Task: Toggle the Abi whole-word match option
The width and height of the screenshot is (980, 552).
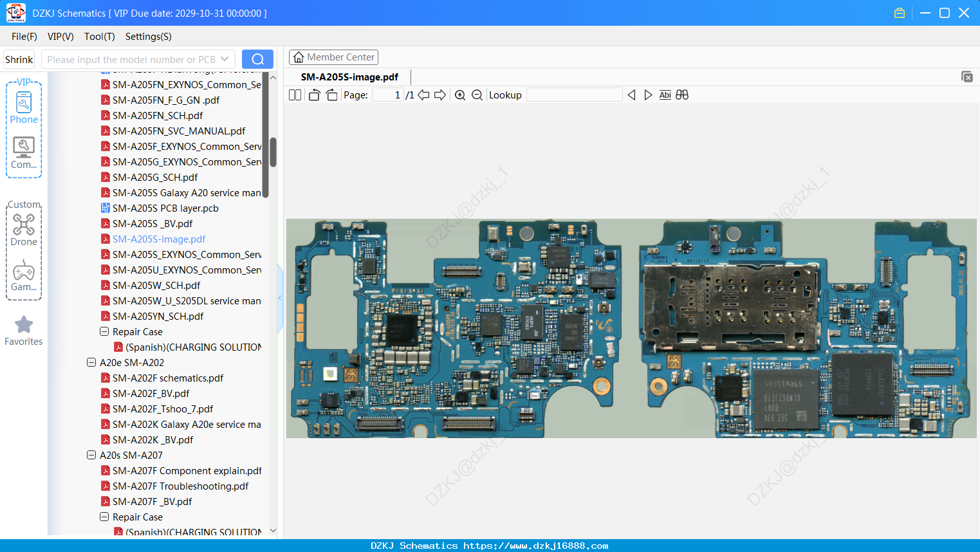Action: point(665,95)
